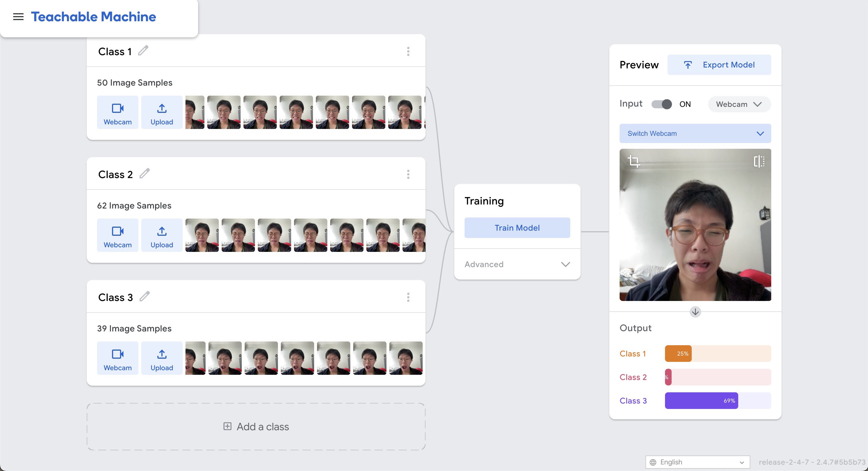The height and width of the screenshot is (471, 868).
Task: Edit Class 1 name with pencil icon
Action: (x=143, y=51)
